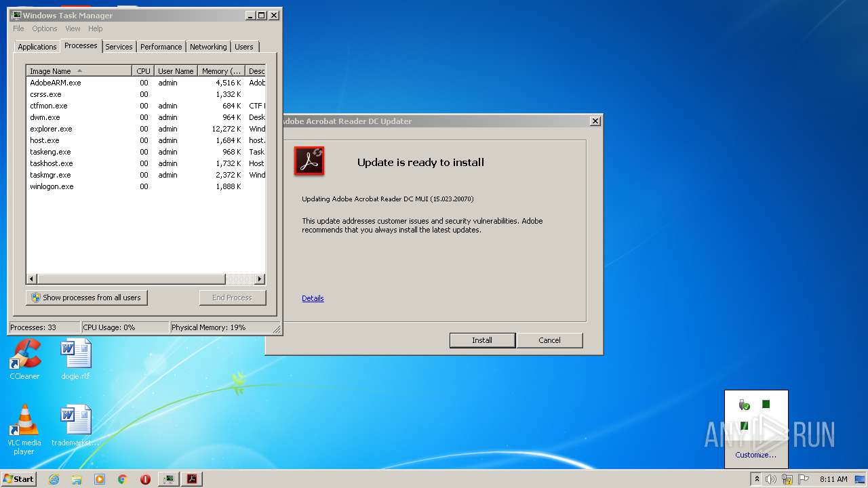This screenshot has width=868, height=488.
Task: Click the Task Manager CPU meter tray icon
Action: [x=744, y=426]
